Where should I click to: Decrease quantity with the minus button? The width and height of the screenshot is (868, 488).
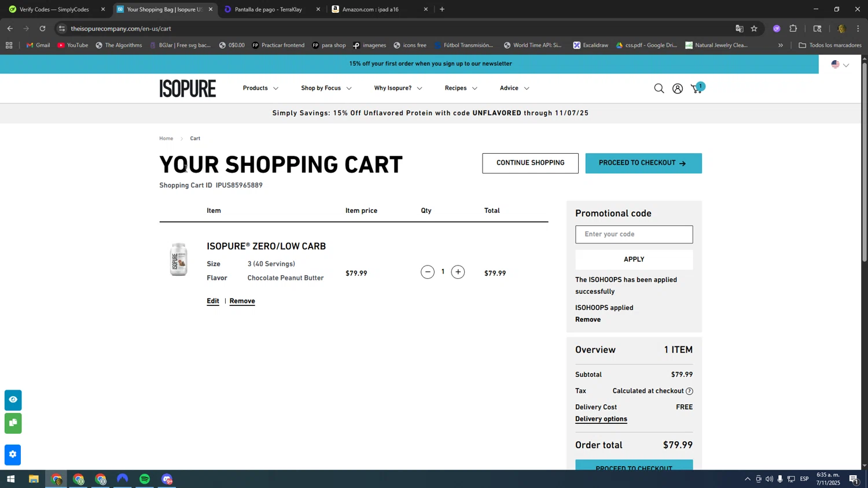pyautogui.click(x=428, y=272)
